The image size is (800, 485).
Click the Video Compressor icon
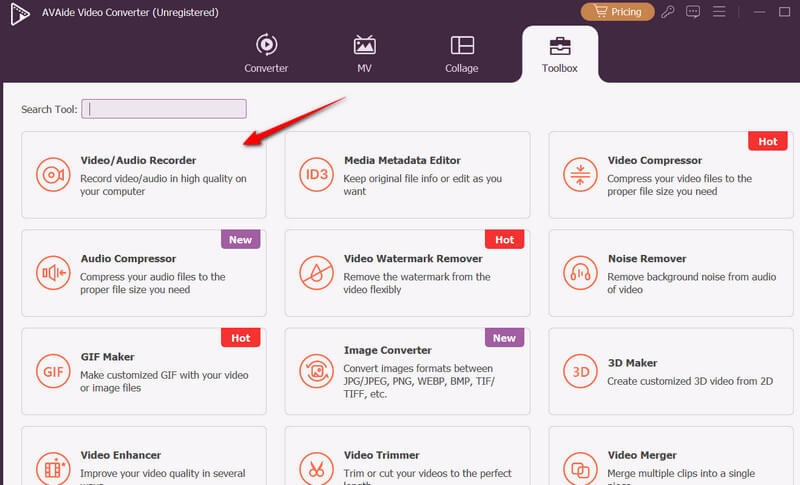(x=580, y=175)
